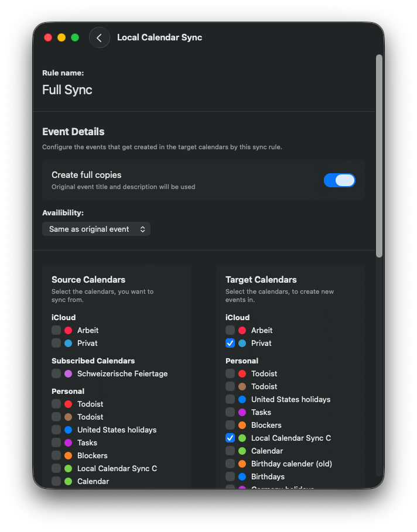This screenshot has width=417, height=532.
Task: Click the orange dot beside Blockers target calendar
Action: tap(242, 425)
